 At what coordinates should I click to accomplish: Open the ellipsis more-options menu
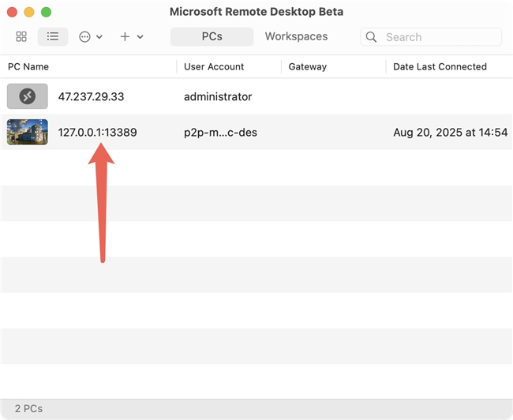(x=91, y=37)
